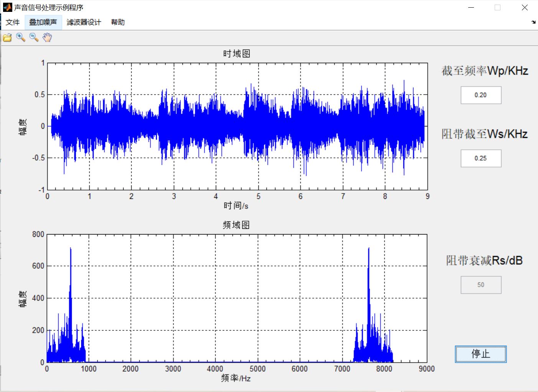Click the dock-figure arrow at top right

(x=534, y=23)
